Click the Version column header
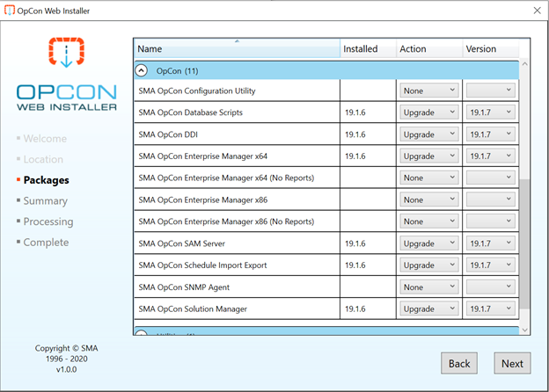549x392 pixels. (490, 49)
